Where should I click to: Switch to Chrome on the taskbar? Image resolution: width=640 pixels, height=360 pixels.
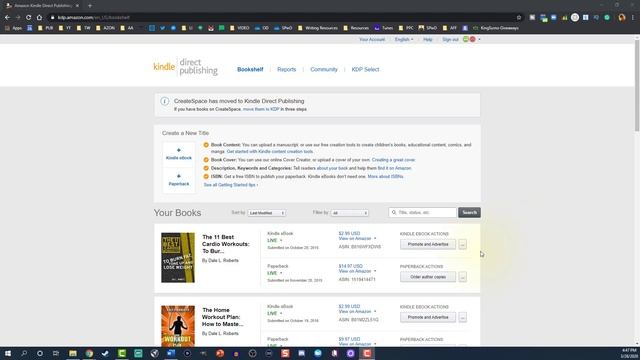tap(89, 353)
